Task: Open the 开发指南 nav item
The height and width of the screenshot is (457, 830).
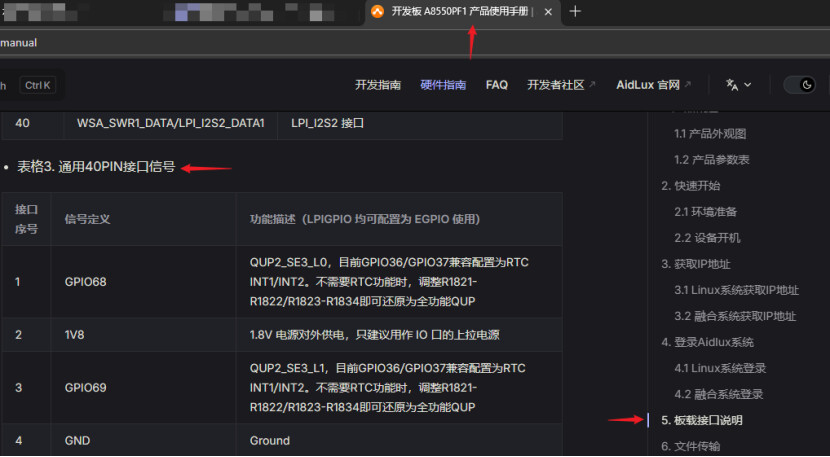Action: point(378,85)
